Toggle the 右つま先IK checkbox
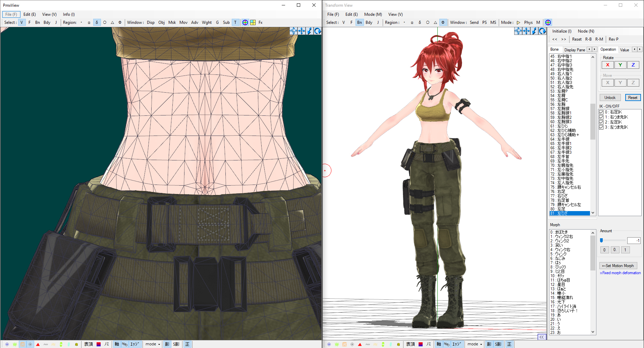 601,117
